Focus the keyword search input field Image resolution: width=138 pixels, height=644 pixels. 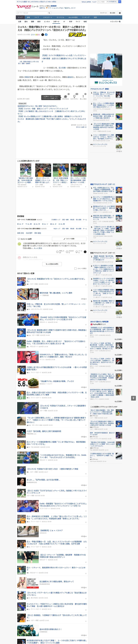point(32,13)
